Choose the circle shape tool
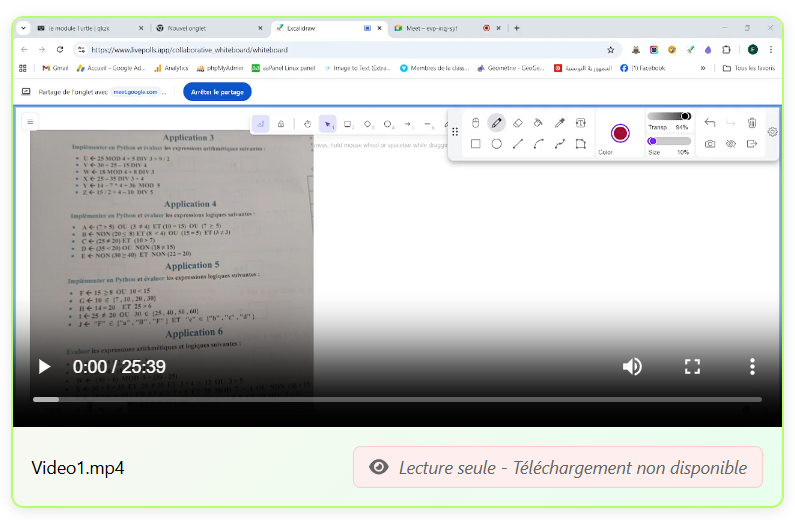Screen dimensions: 795x520 496,144
